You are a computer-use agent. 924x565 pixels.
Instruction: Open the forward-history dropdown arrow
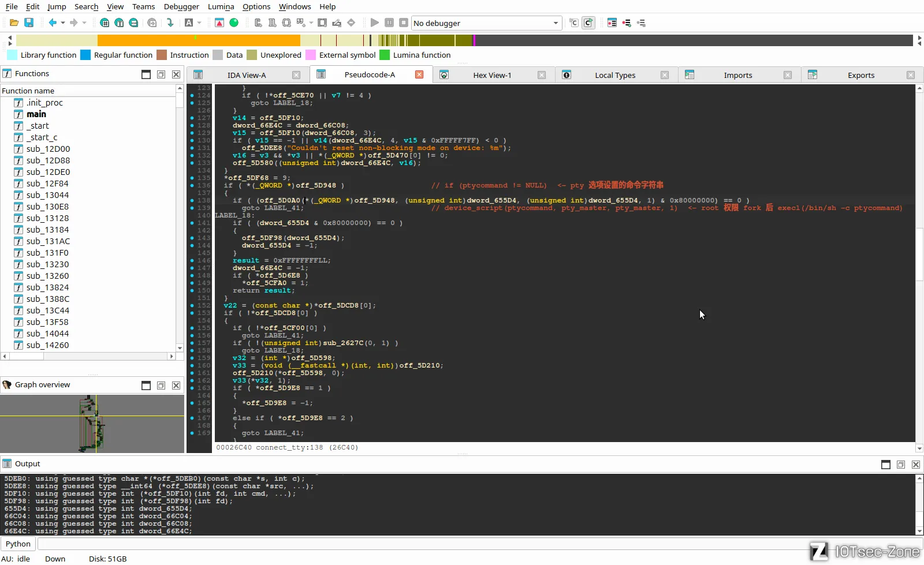[x=84, y=23]
